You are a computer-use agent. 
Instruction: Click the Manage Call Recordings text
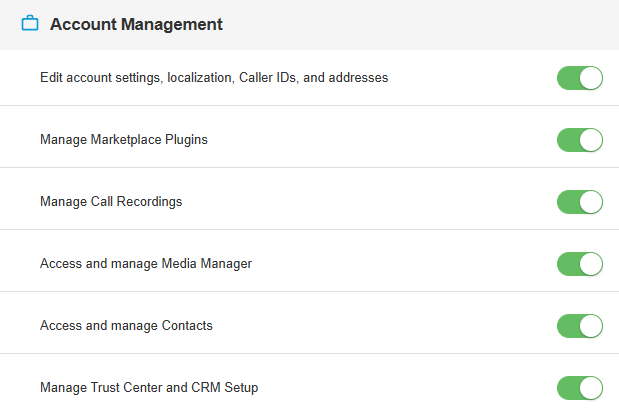coord(111,202)
